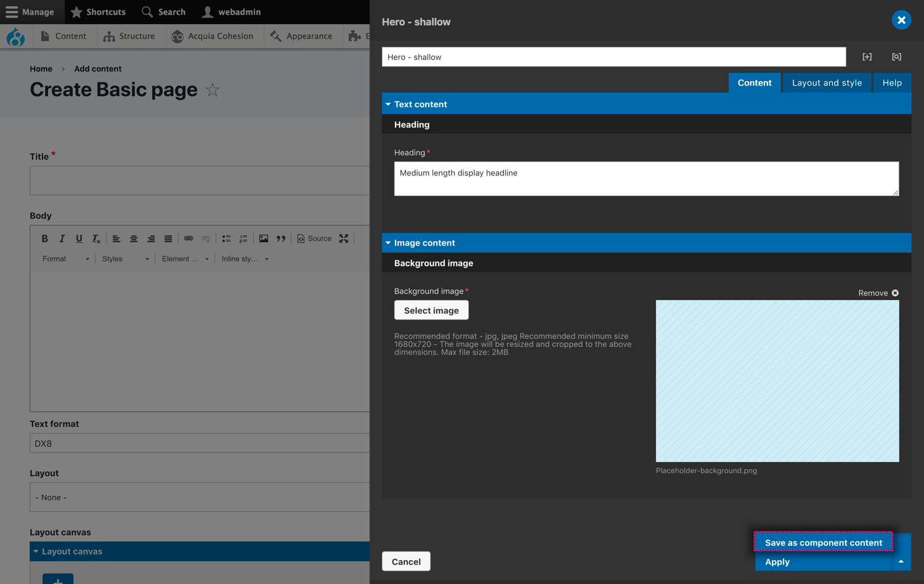This screenshot has height=584, width=924.
Task: Open Shortcuts in admin toolbar
Action: point(98,12)
